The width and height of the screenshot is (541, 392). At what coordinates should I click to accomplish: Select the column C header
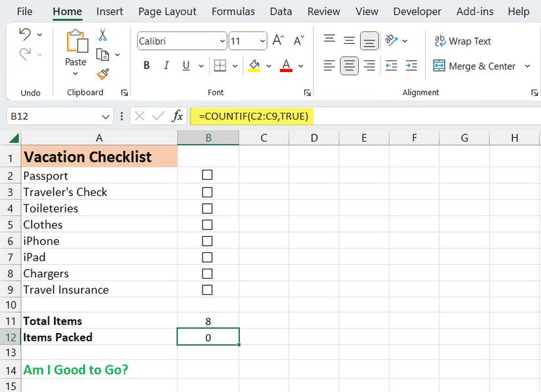click(x=264, y=138)
